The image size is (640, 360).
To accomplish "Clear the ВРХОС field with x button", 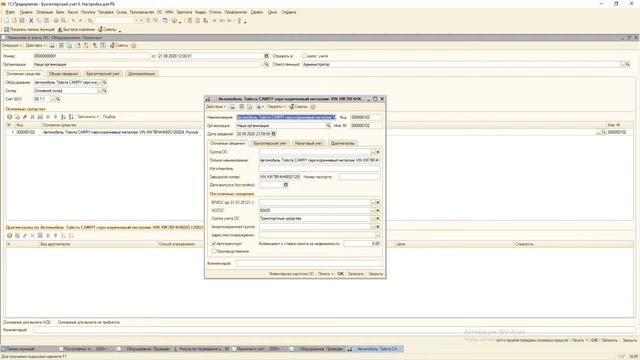I will point(378,202).
